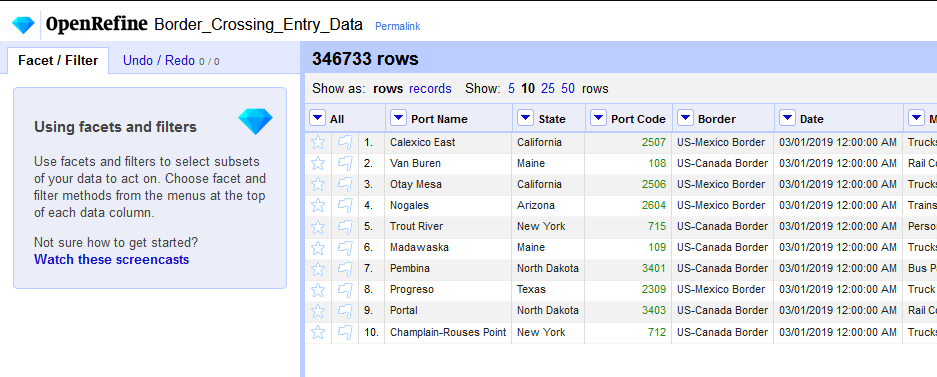Flag row 3 Otay Mesa
This screenshot has width=937, height=377.
[x=345, y=184]
